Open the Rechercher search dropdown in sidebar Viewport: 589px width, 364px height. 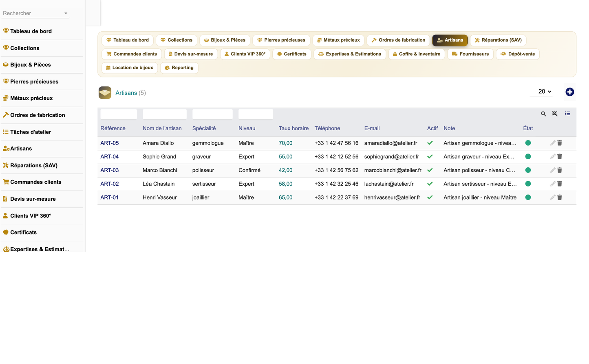tap(35, 13)
